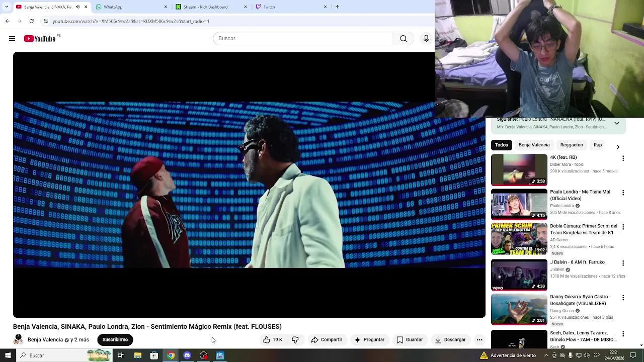
Task: Switch to the Stream - Kick Dashboard tab
Action: pos(210,7)
